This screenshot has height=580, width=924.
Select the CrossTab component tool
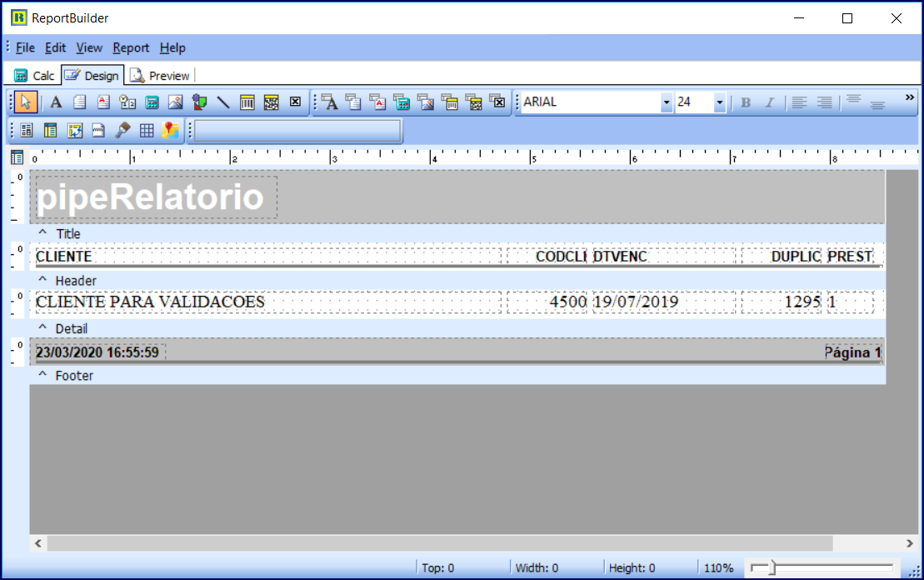[x=75, y=131]
